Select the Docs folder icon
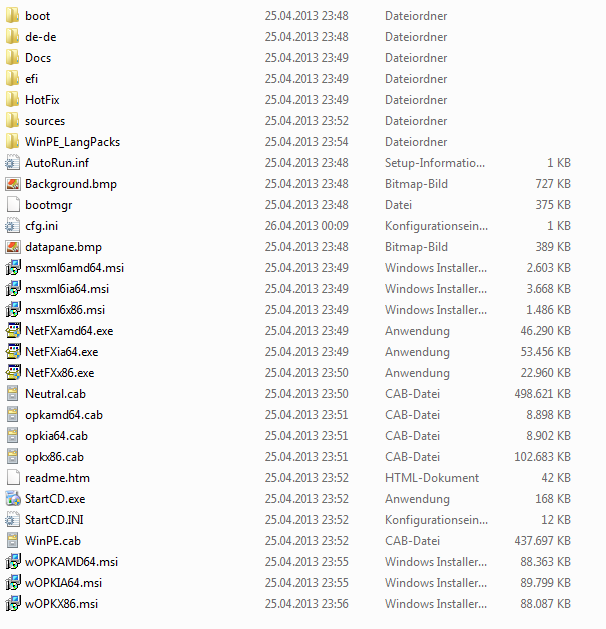The image size is (606, 629). [x=12, y=58]
